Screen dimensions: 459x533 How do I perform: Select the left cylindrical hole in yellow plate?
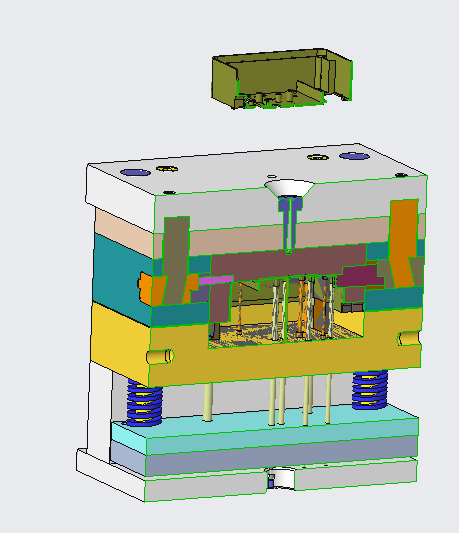pyautogui.click(x=160, y=356)
